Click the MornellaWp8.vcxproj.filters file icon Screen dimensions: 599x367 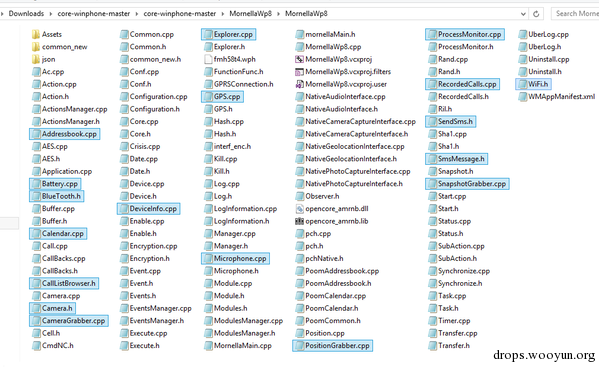(300, 72)
